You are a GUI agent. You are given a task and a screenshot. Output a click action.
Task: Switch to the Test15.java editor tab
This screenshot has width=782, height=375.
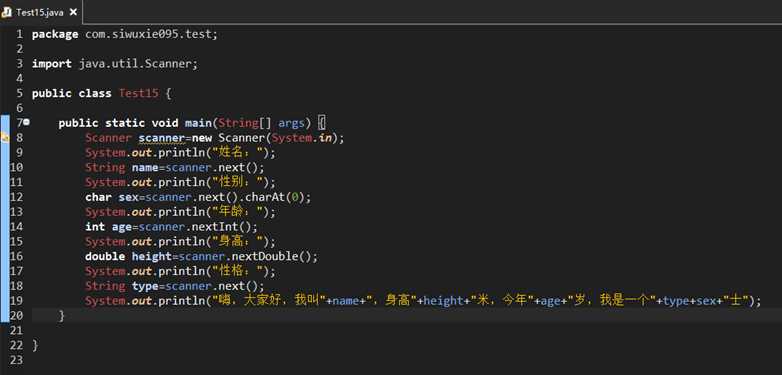[x=40, y=12]
